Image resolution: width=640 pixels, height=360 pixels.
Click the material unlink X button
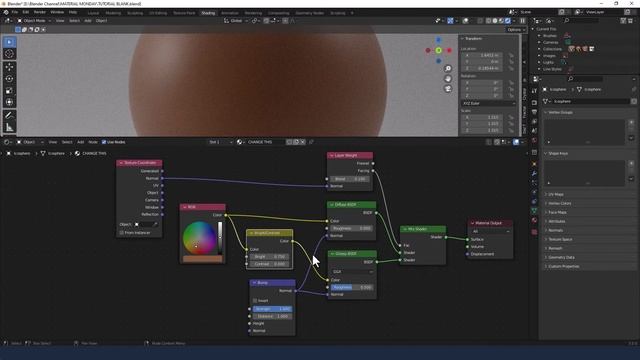pos(302,142)
